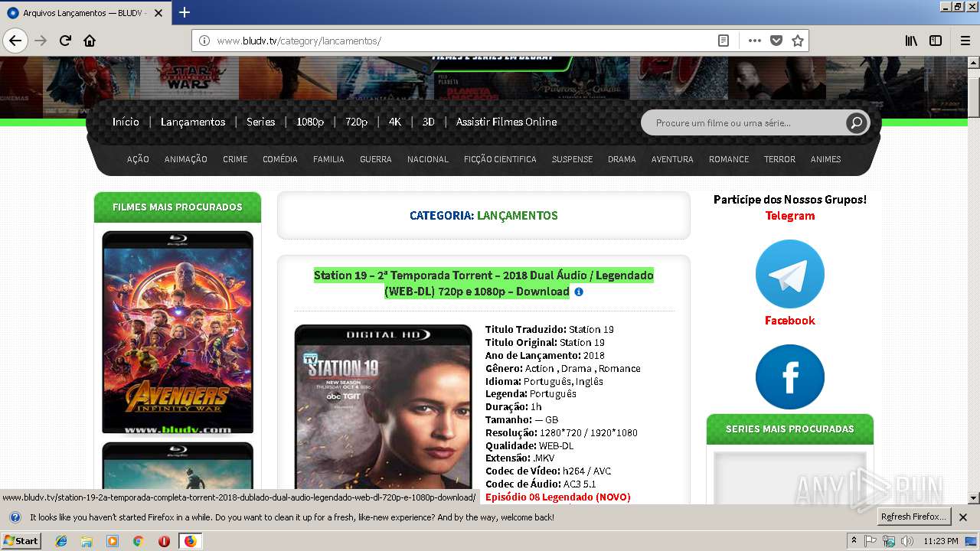This screenshot has height=551, width=980.
Task: Open the Telegram group icon
Action: coord(789,274)
